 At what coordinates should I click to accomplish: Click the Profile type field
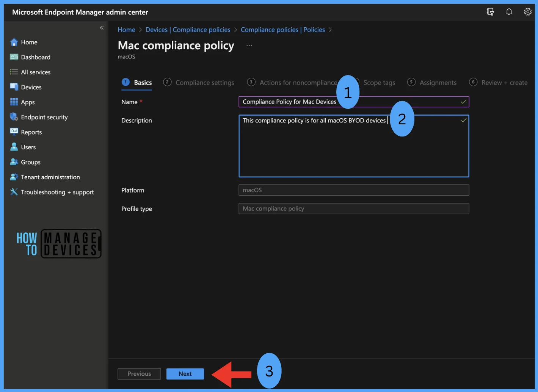(354, 209)
